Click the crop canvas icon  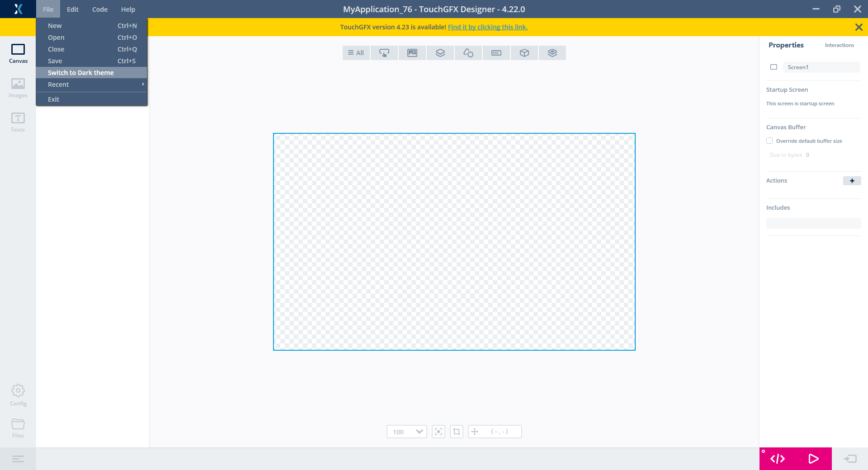pos(456,432)
